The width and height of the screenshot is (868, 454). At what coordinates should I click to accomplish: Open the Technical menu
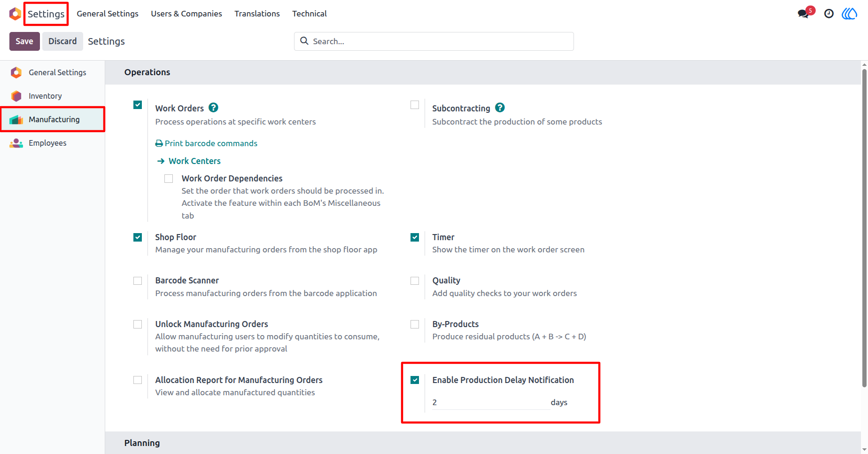click(x=310, y=14)
